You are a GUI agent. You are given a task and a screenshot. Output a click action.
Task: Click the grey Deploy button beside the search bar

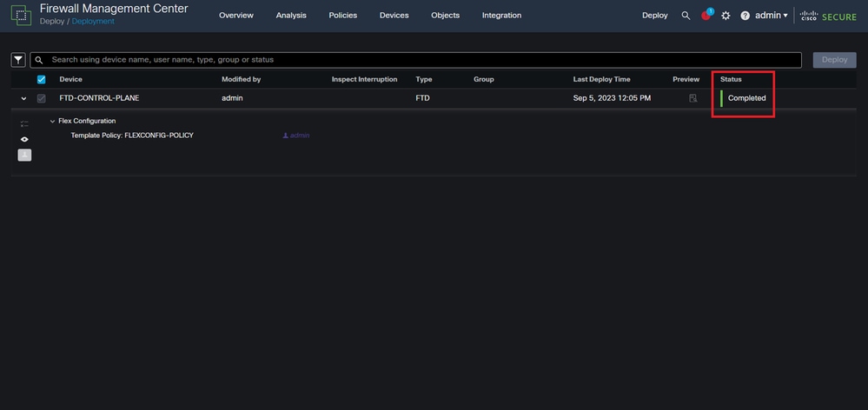tap(834, 60)
